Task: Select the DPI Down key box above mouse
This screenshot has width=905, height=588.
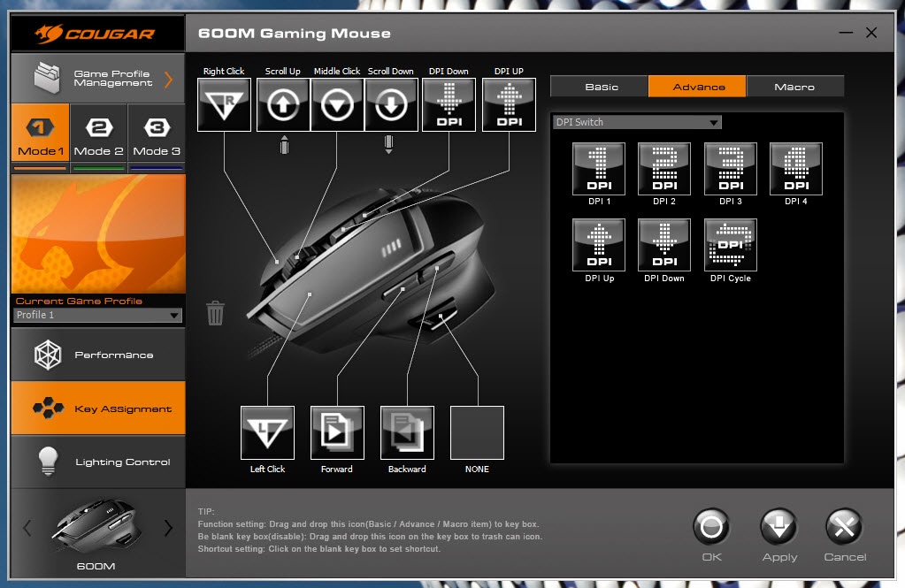Action: [x=449, y=105]
